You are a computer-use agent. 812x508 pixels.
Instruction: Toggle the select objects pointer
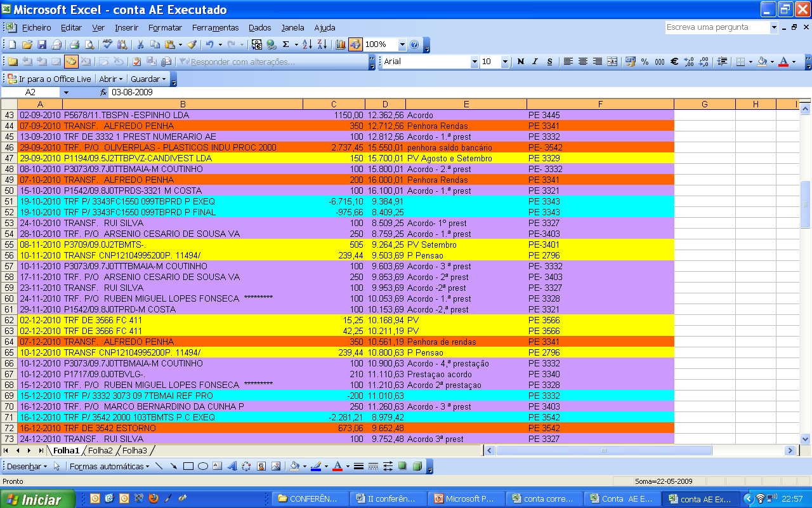tap(57, 466)
